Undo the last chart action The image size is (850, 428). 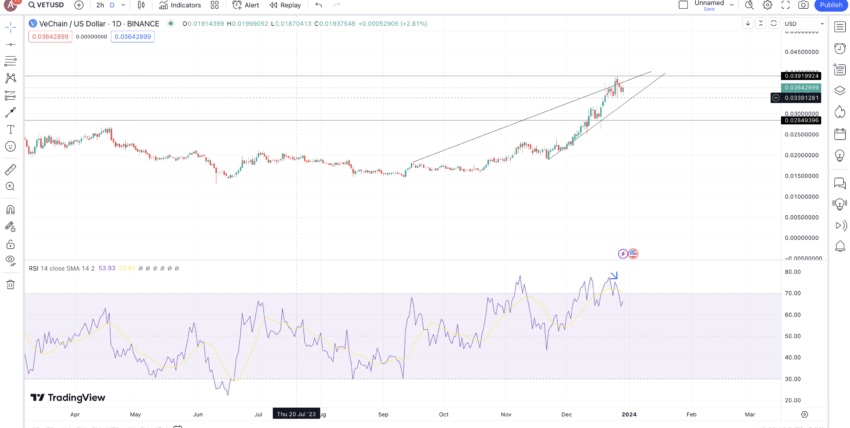319,5
